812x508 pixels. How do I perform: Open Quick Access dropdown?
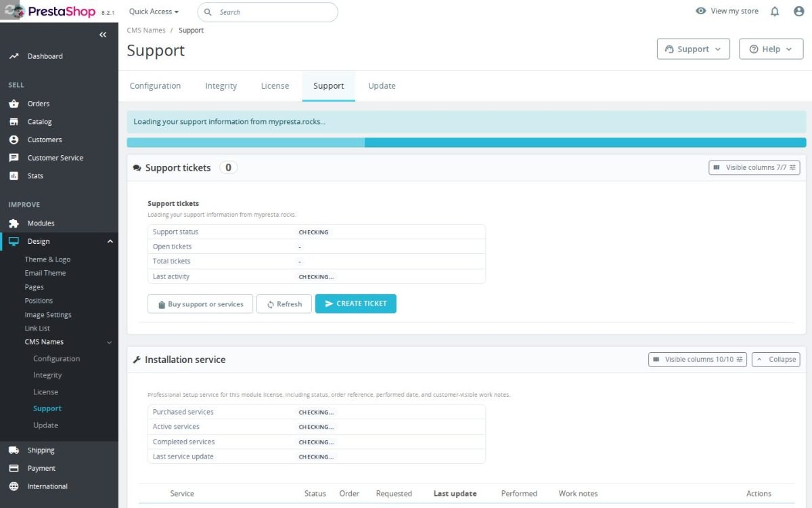[x=154, y=12]
